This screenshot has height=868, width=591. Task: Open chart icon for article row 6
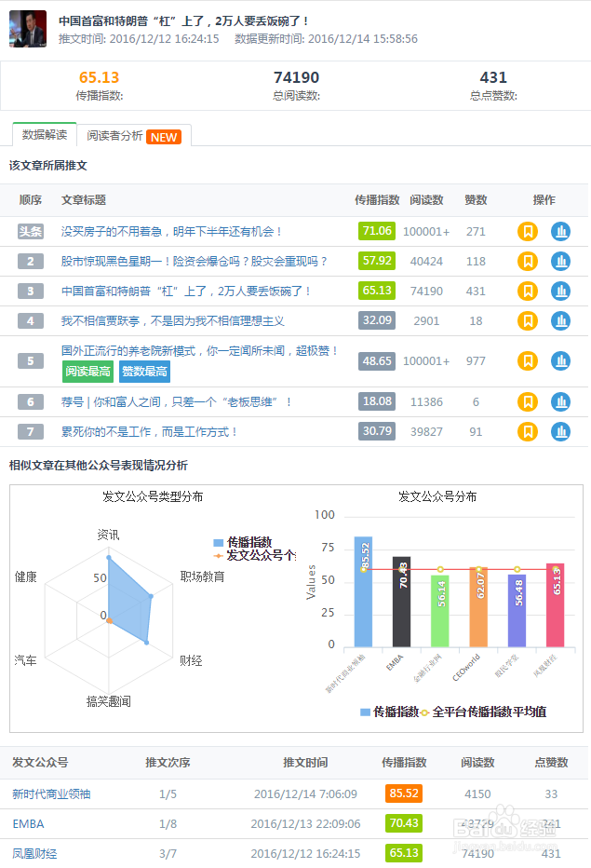point(560,402)
